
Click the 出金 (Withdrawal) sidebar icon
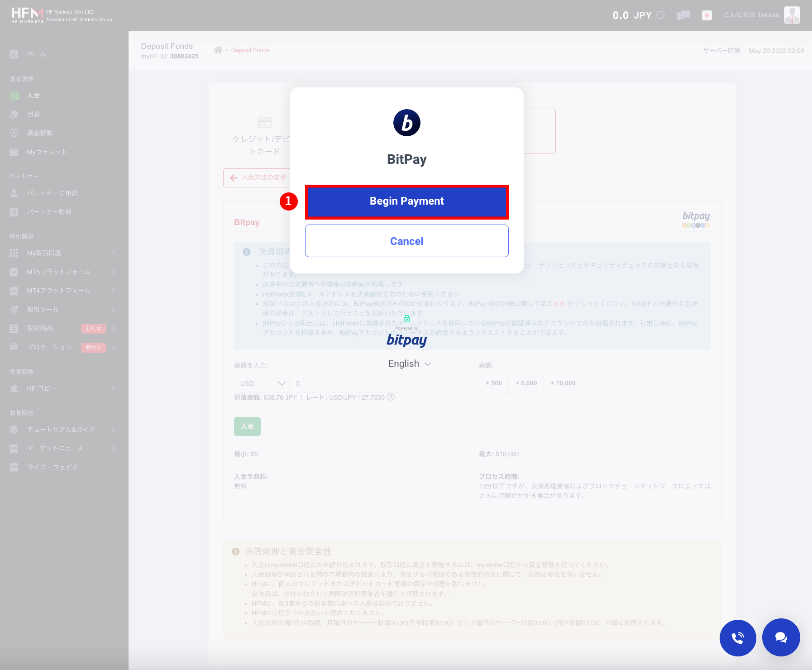[14, 114]
